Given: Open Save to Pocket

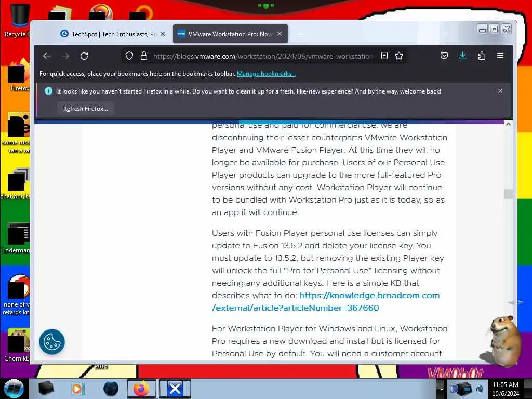Looking at the screenshot, I should pos(444,56).
